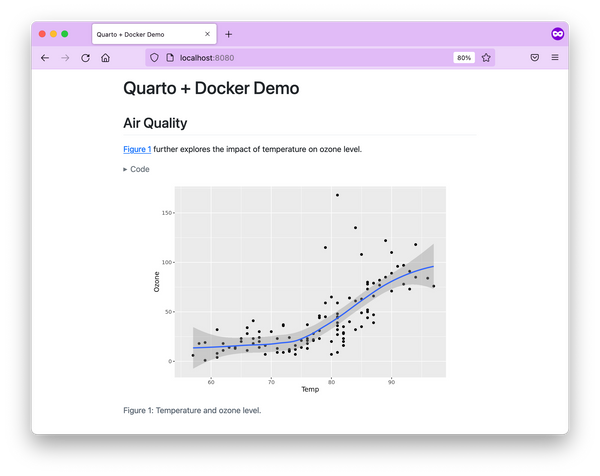The image size is (600, 476).
Task: Click the shield tracking protection icon
Action: tap(154, 58)
